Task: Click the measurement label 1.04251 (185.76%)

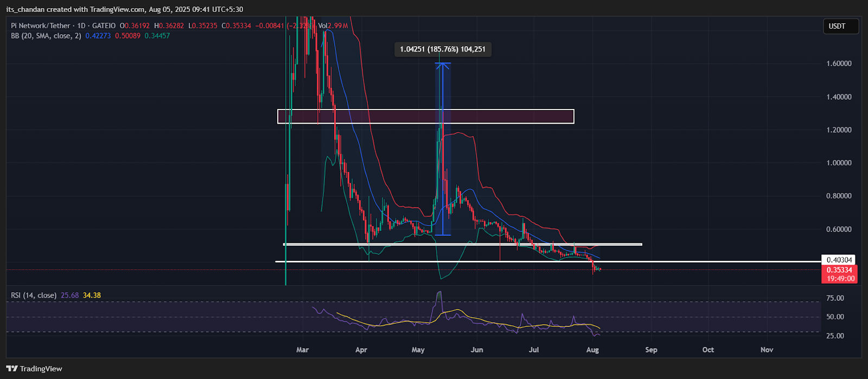Action: click(x=443, y=49)
